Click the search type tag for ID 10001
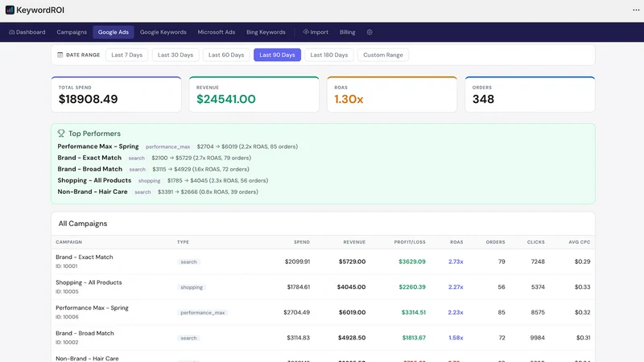644x362 pixels. coord(188,262)
